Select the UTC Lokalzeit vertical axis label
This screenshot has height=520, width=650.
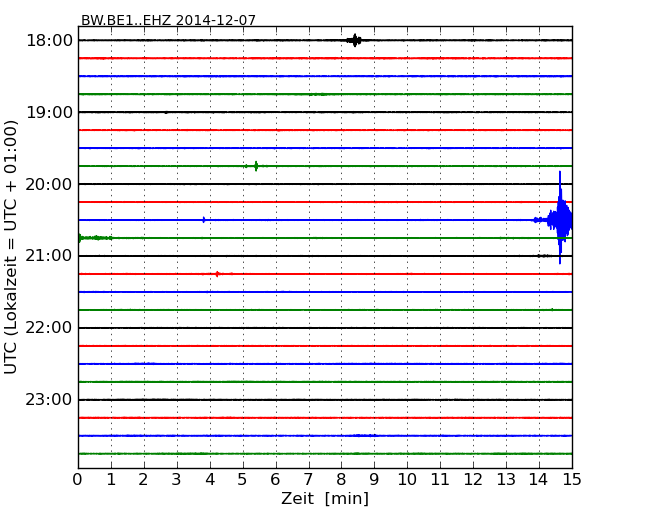11,247
